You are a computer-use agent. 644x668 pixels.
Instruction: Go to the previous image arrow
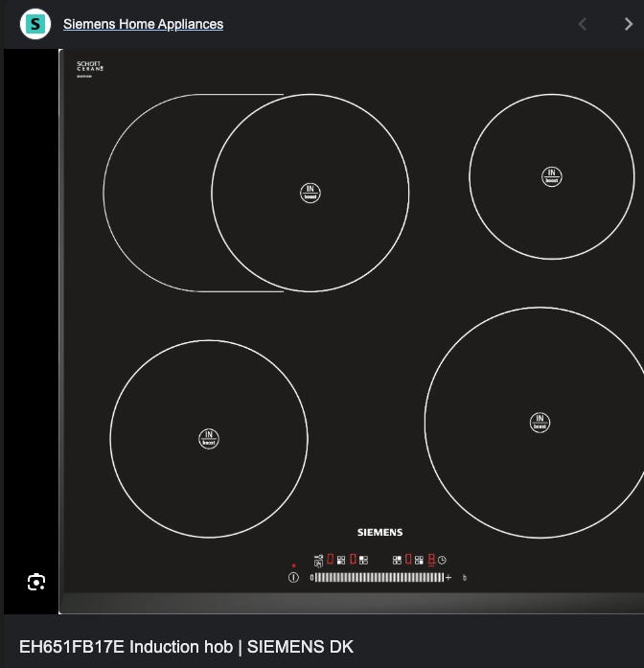tap(583, 24)
